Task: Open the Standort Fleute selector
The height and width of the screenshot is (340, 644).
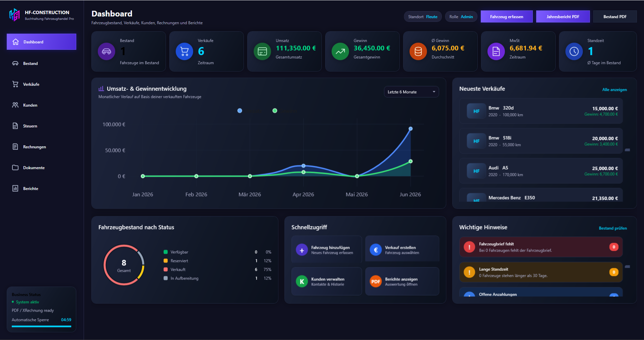Action: pos(423,16)
